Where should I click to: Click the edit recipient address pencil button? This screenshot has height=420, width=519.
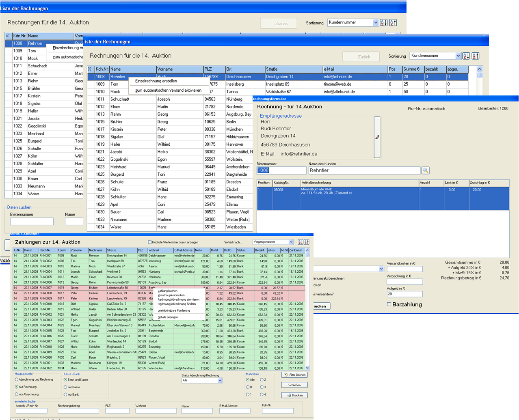point(377,137)
